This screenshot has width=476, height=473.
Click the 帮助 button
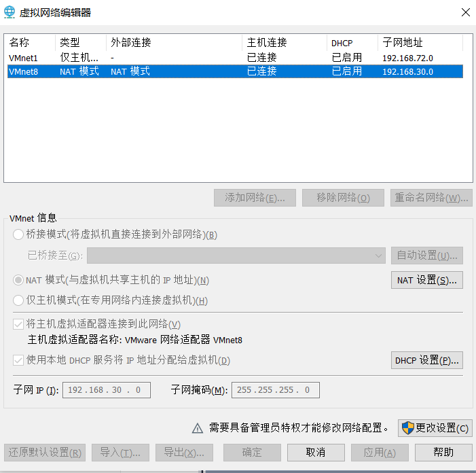pos(443,453)
